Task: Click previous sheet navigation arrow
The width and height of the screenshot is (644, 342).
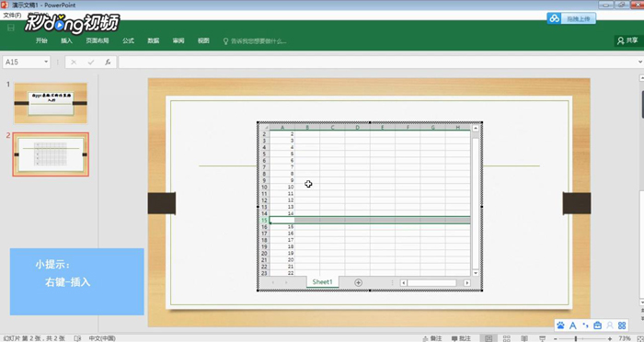Action: [x=272, y=282]
